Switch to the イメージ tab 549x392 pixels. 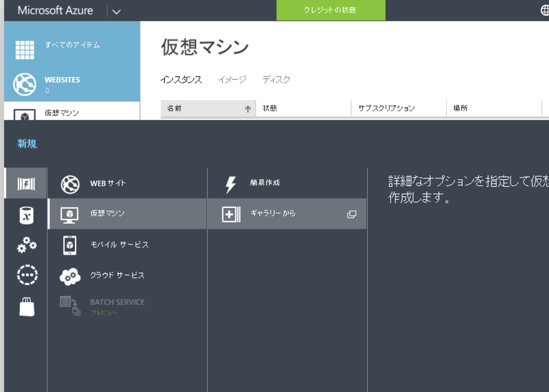(x=232, y=80)
